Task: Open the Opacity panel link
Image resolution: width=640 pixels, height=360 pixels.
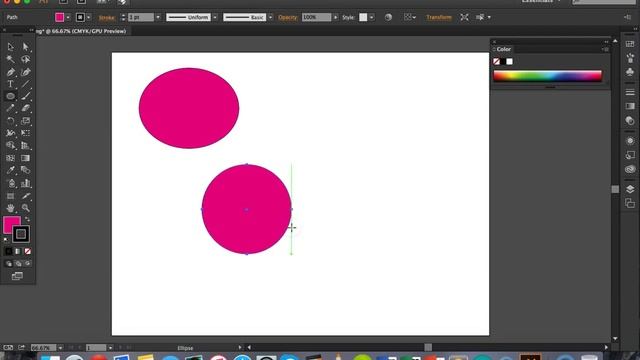Action: (287, 18)
